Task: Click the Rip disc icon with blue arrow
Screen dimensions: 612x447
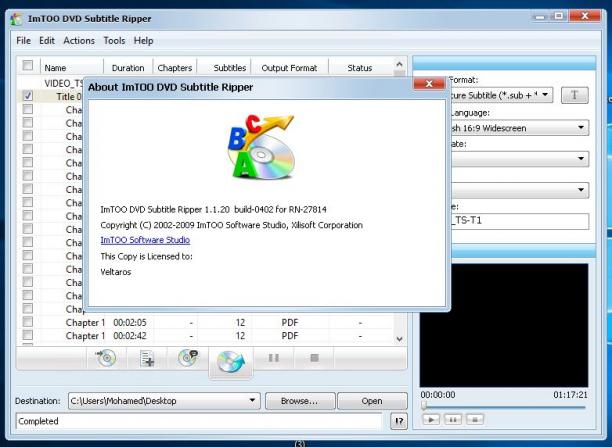Action: coord(231,362)
